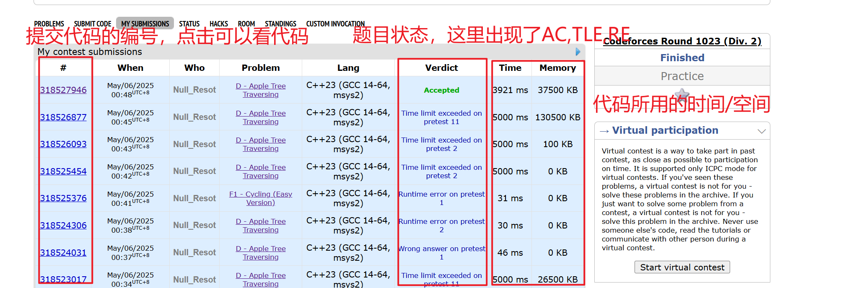
Task: Switch to the Submit Code tab
Action: 93,24
